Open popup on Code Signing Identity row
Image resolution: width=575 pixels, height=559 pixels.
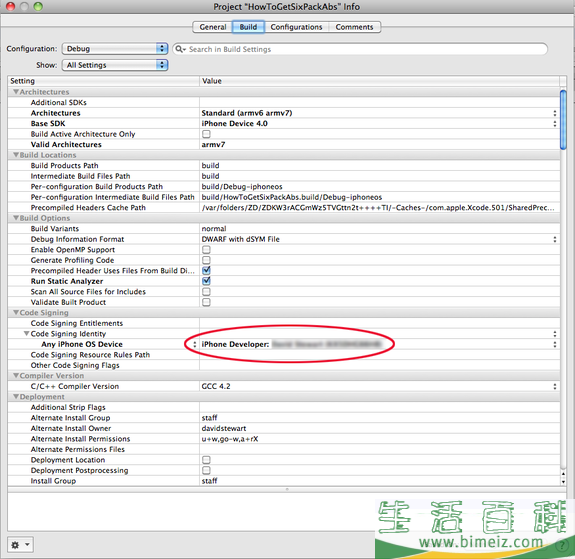tap(555, 334)
